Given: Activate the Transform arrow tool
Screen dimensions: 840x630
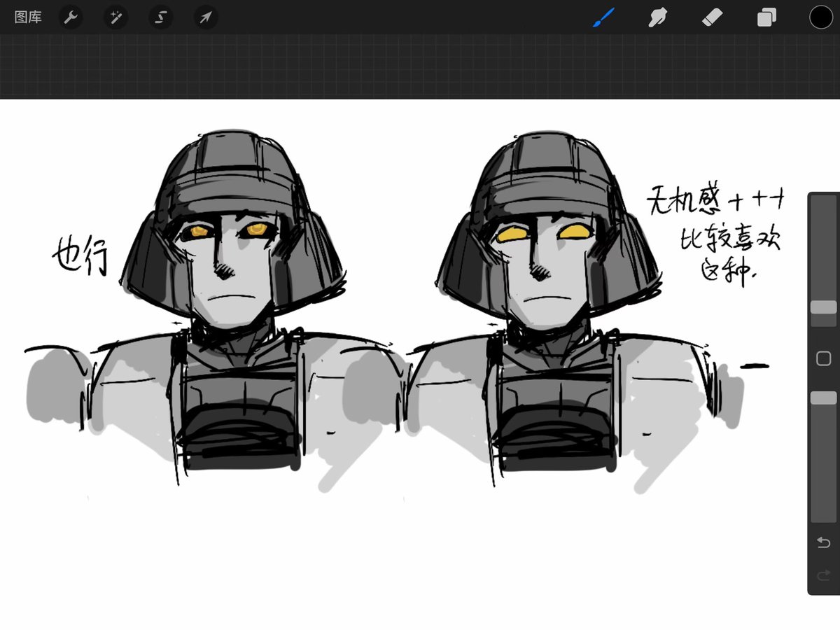Looking at the screenshot, I should pyautogui.click(x=206, y=17).
